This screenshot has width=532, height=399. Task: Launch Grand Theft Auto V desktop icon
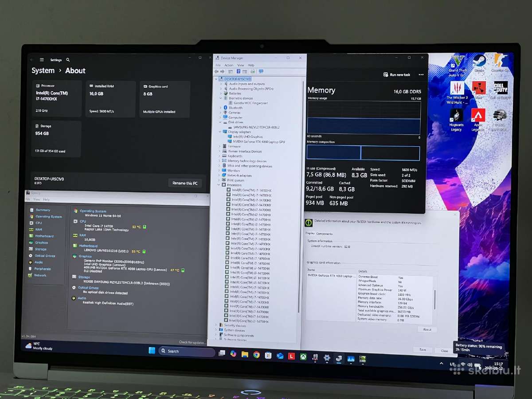[457, 66]
